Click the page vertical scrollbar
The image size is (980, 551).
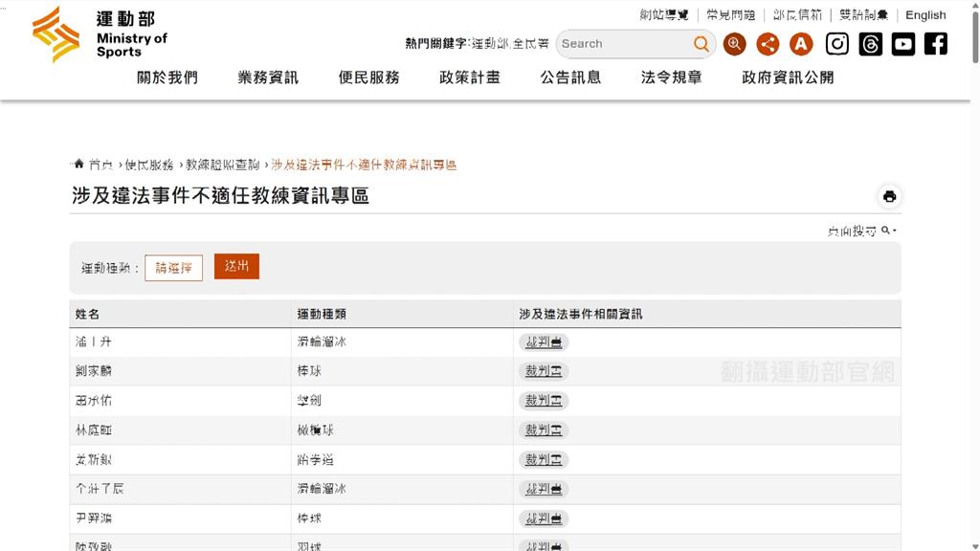pyautogui.click(x=975, y=37)
